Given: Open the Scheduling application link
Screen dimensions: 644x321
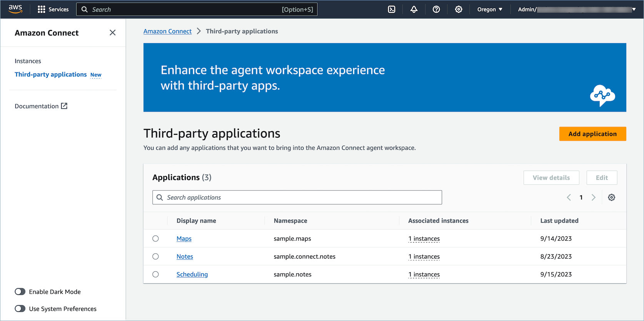Looking at the screenshot, I should (192, 274).
